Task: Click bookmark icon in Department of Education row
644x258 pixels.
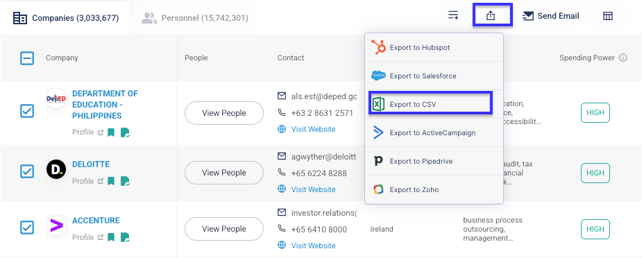Action: pyautogui.click(x=111, y=132)
